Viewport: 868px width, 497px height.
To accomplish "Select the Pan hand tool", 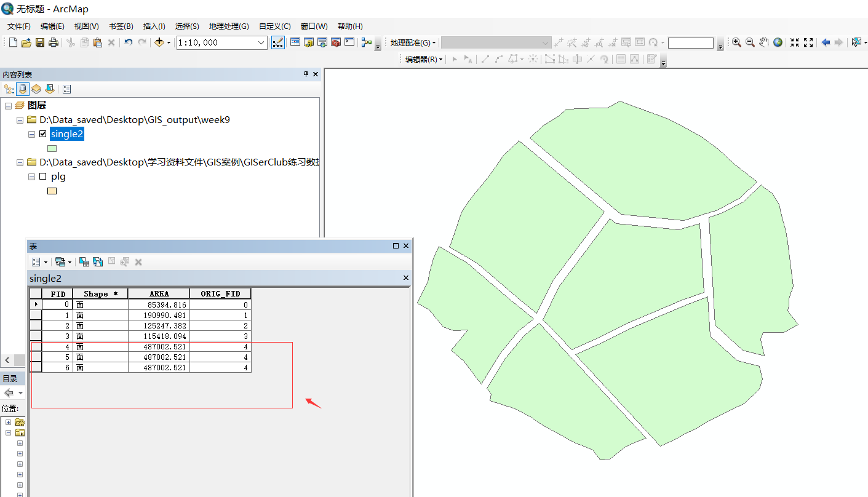I will (x=764, y=42).
